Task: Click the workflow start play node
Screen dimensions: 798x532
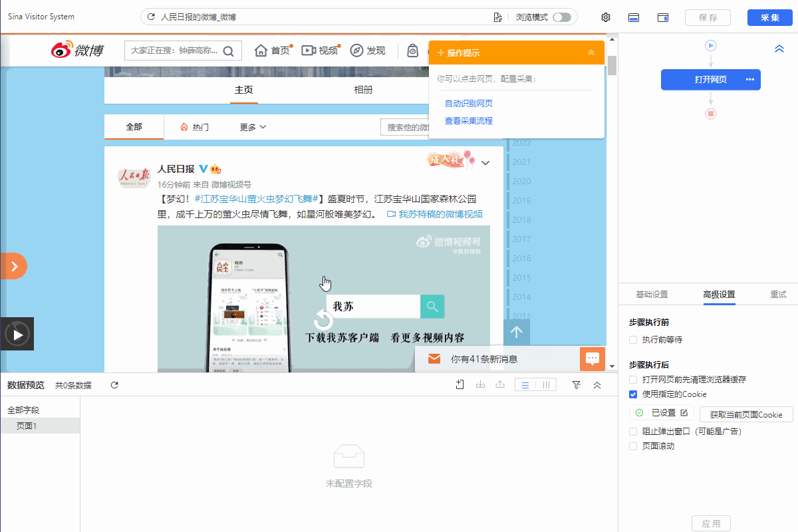Action: coord(711,45)
